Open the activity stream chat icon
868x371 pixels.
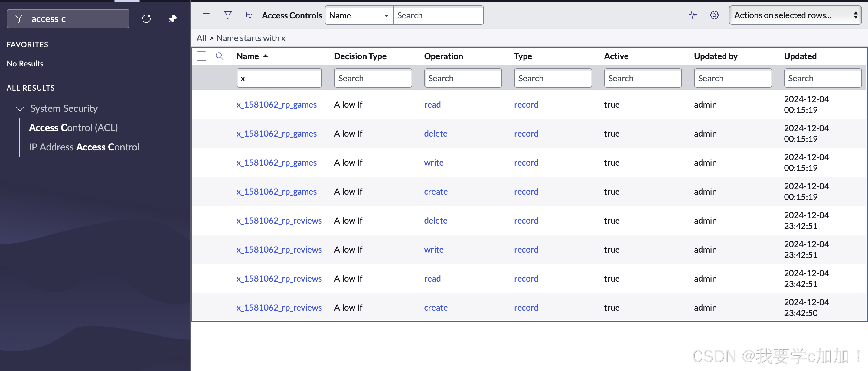(249, 15)
